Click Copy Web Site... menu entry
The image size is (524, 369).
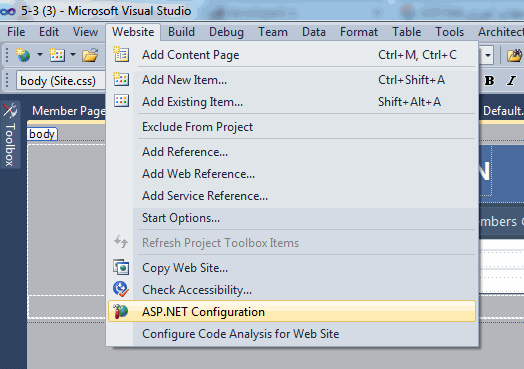pyautogui.click(x=292, y=268)
